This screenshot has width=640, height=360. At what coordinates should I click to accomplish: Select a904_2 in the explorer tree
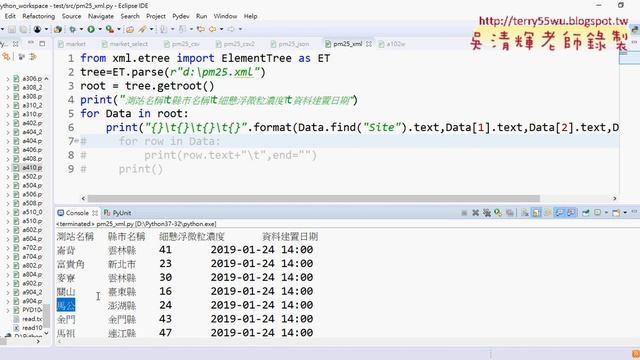pyautogui.click(x=32, y=292)
